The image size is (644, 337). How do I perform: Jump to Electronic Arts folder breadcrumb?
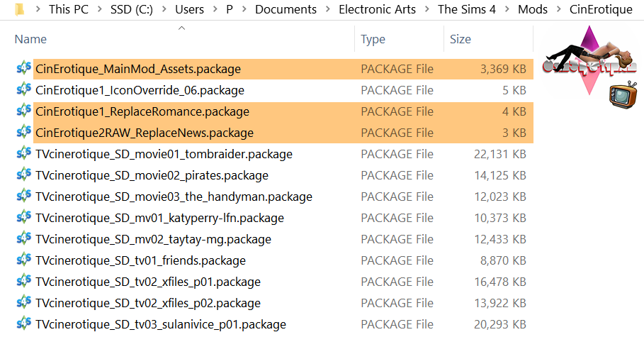[x=377, y=9]
